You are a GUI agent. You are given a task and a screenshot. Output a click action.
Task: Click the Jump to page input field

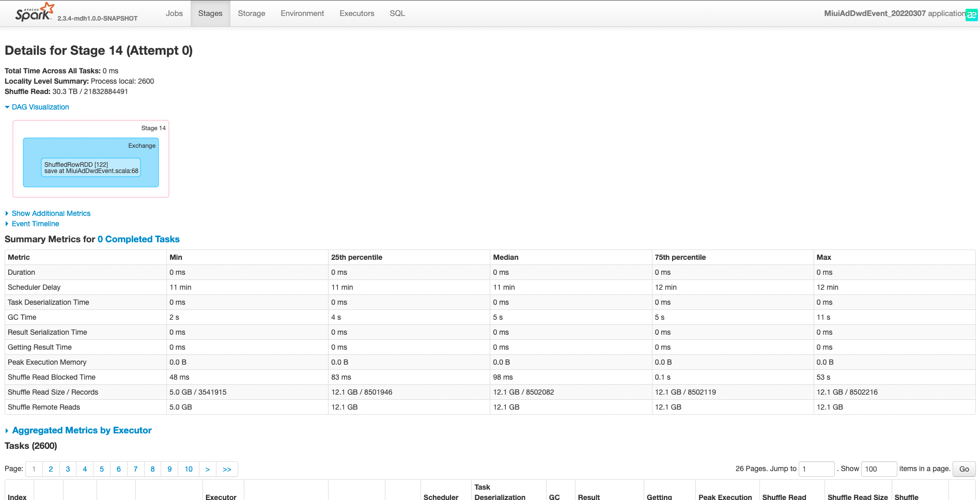[x=816, y=468]
